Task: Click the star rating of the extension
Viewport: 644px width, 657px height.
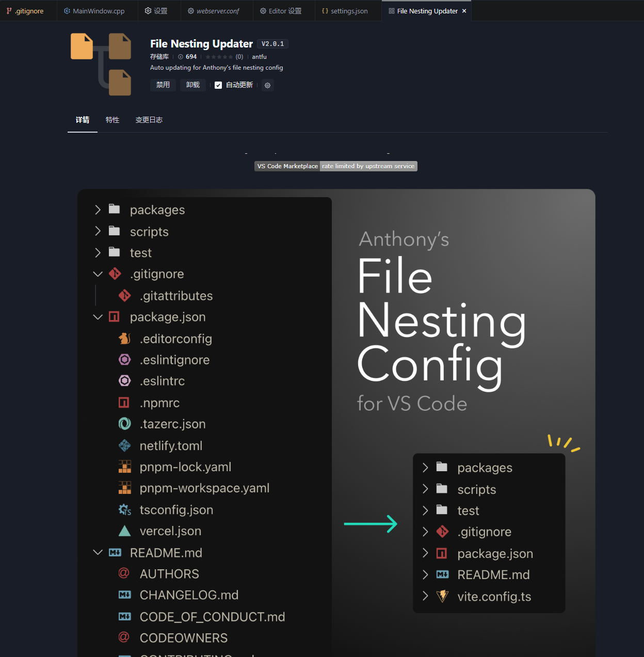Action: (x=219, y=57)
